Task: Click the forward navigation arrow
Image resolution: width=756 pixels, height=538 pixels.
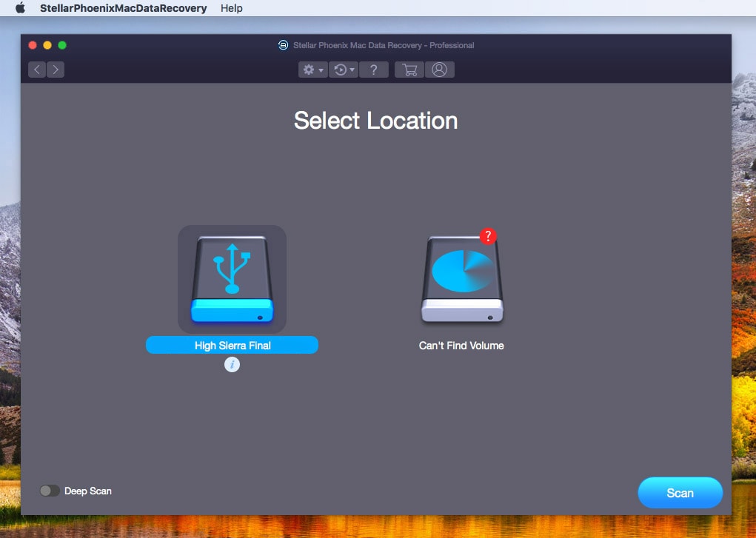Action: click(x=56, y=69)
